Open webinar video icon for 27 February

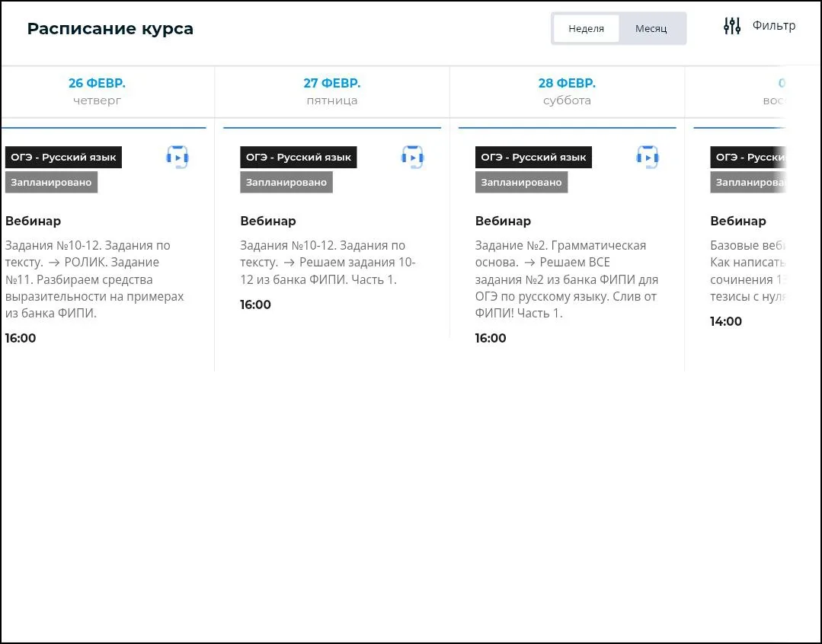tap(412, 158)
